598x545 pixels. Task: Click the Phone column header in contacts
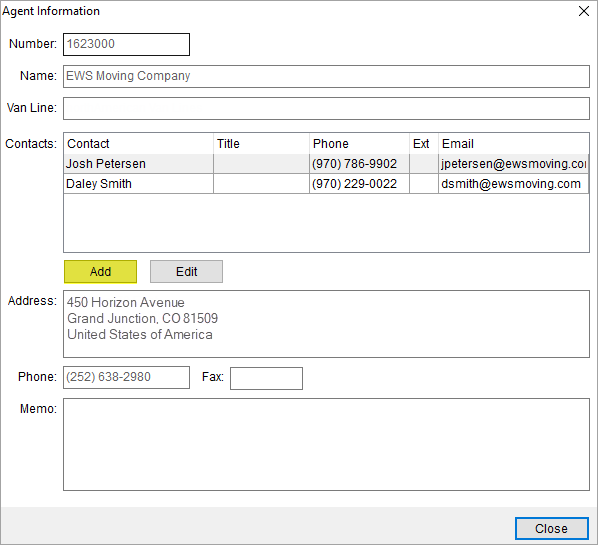(x=359, y=144)
